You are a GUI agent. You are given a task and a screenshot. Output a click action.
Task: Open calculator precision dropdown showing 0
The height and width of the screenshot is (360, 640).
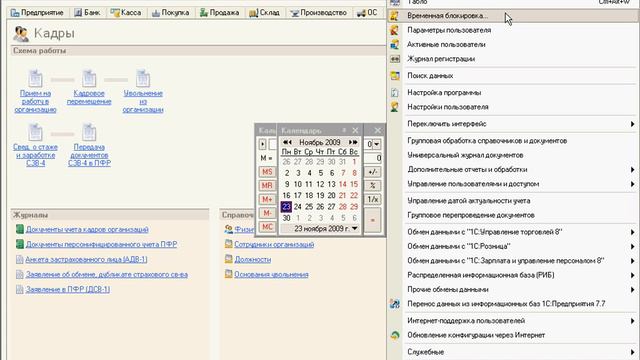377,144
